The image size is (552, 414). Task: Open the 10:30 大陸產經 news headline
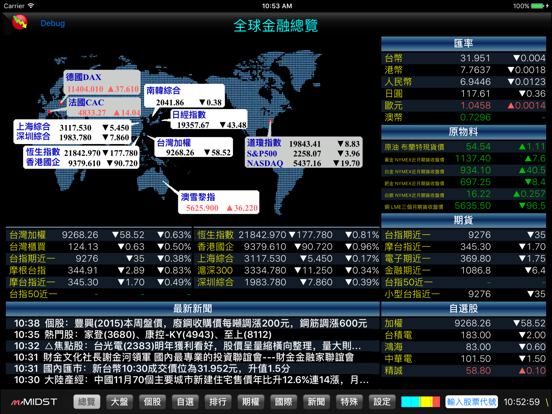193,380
